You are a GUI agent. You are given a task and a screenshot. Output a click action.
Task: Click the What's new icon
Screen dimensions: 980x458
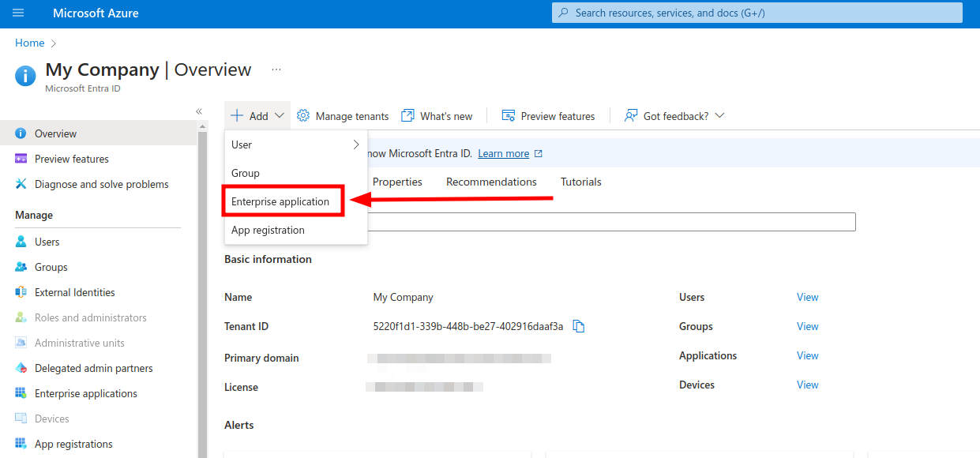coord(407,116)
